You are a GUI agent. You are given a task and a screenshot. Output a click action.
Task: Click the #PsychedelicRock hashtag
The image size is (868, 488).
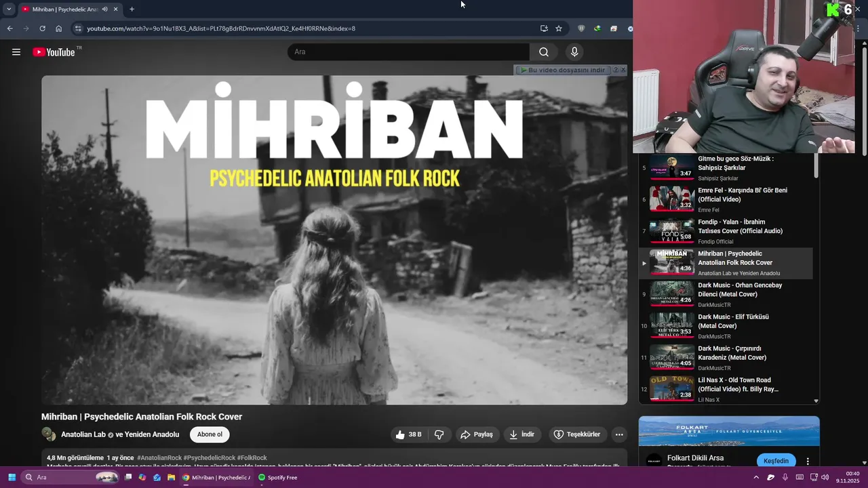[210, 458]
